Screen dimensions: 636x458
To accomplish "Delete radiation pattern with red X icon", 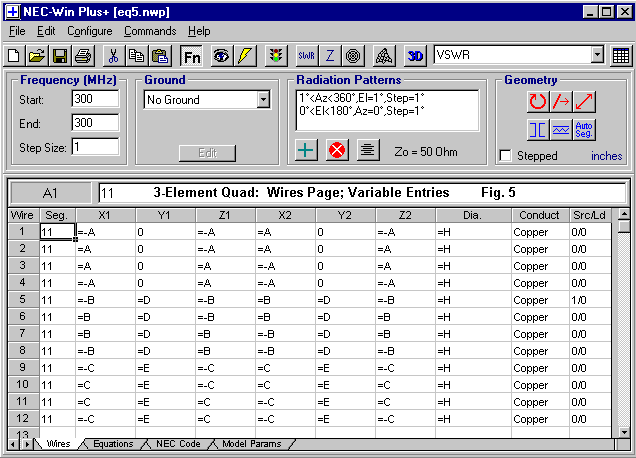I will coord(338,150).
